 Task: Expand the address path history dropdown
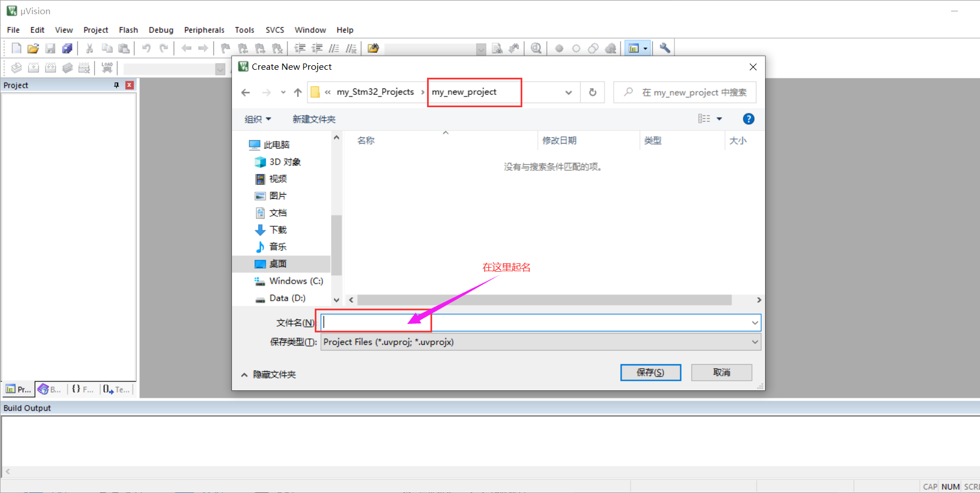pyautogui.click(x=568, y=92)
